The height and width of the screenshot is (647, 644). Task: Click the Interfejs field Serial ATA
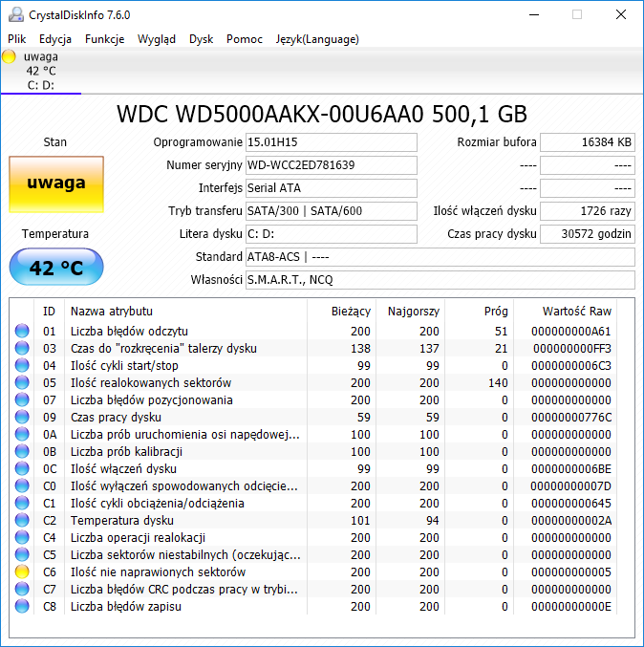(332, 188)
